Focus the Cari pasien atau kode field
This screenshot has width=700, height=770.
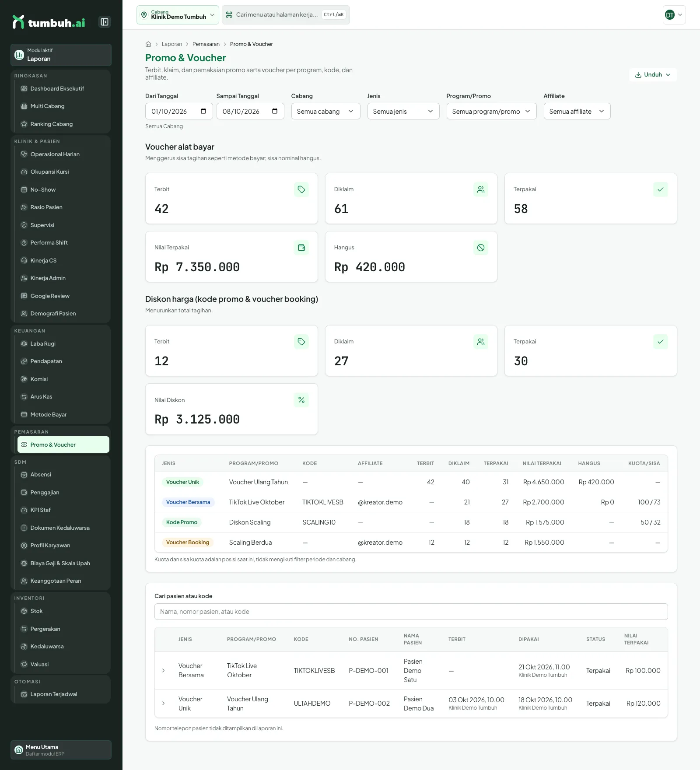pyautogui.click(x=411, y=612)
